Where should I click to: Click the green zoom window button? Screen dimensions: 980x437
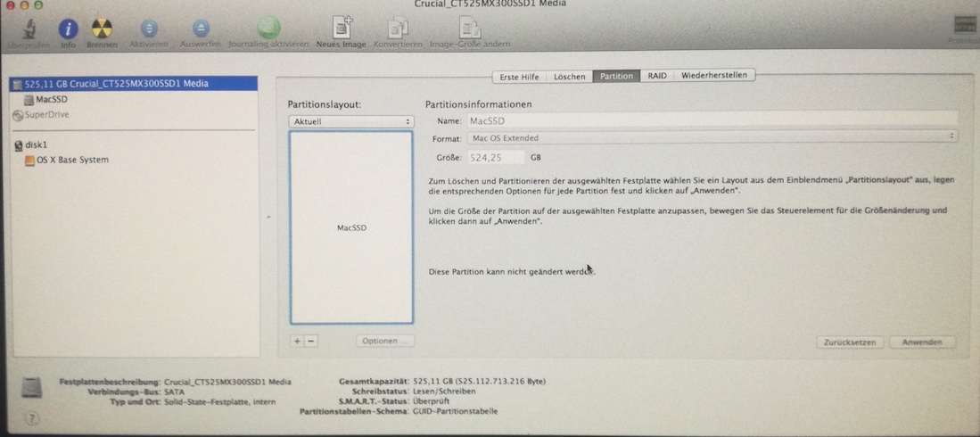click(38, 5)
